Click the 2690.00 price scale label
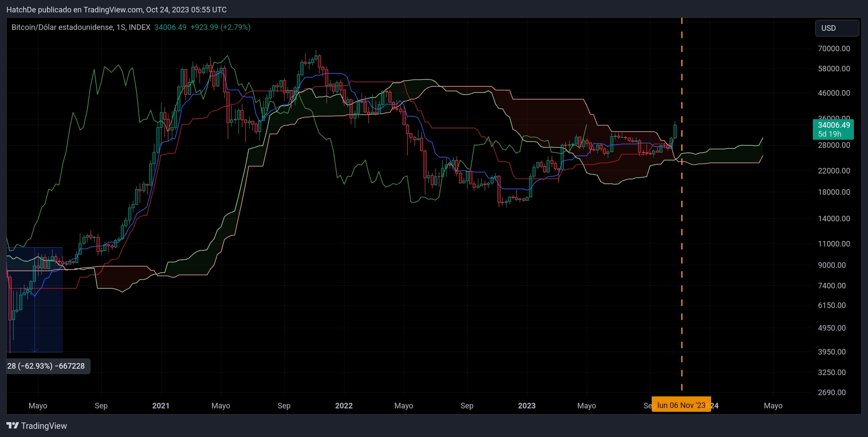Image resolution: width=868 pixels, height=437 pixels. click(832, 393)
